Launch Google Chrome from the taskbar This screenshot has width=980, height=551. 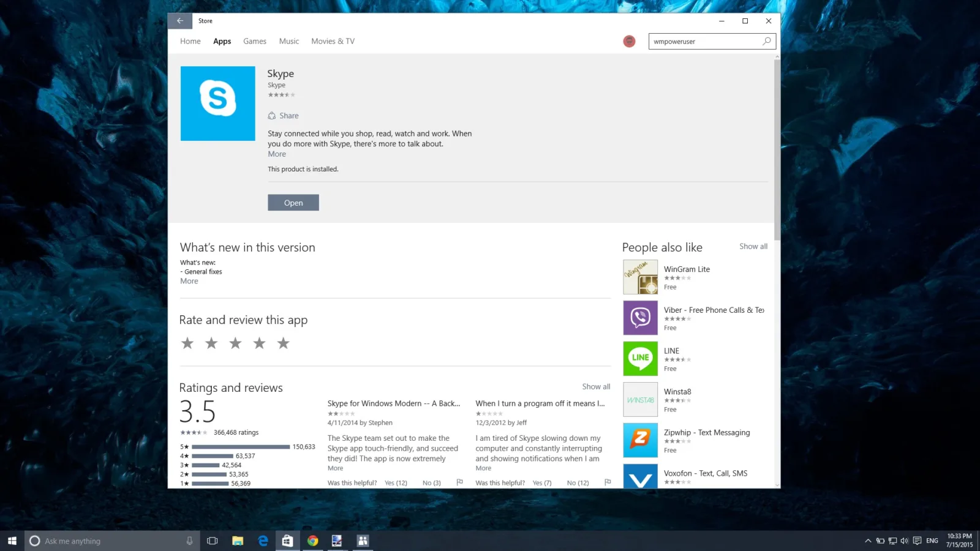[313, 541]
